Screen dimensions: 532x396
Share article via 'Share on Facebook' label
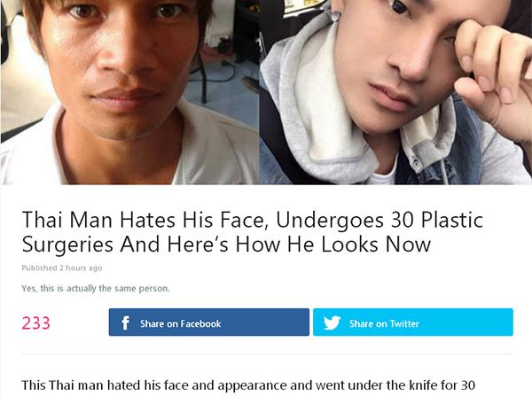click(x=181, y=323)
